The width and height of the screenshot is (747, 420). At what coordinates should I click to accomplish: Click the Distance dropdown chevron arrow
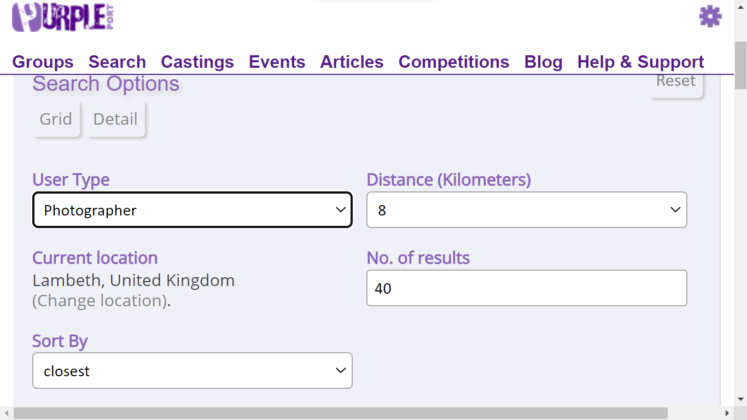pyautogui.click(x=675, y=210)
